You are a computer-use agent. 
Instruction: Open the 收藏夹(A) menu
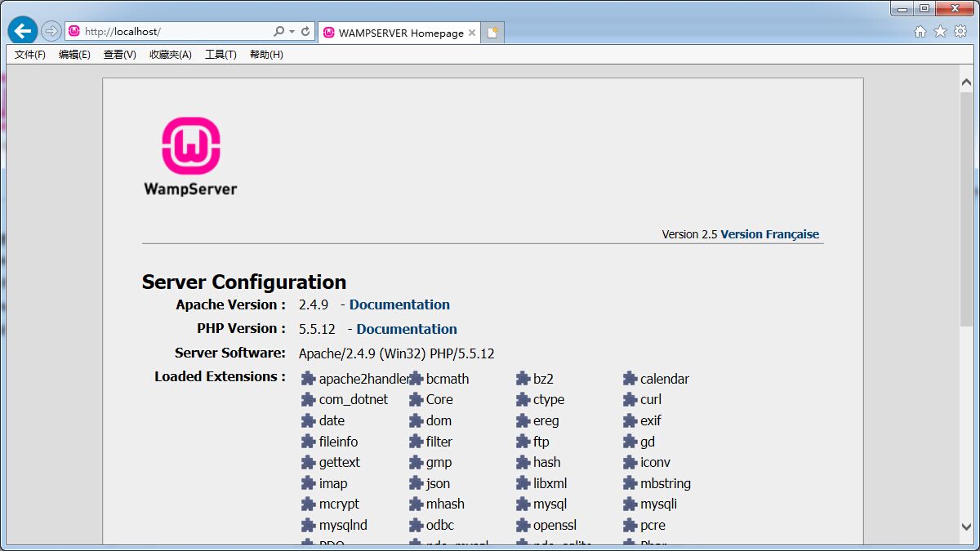[170, 55]
